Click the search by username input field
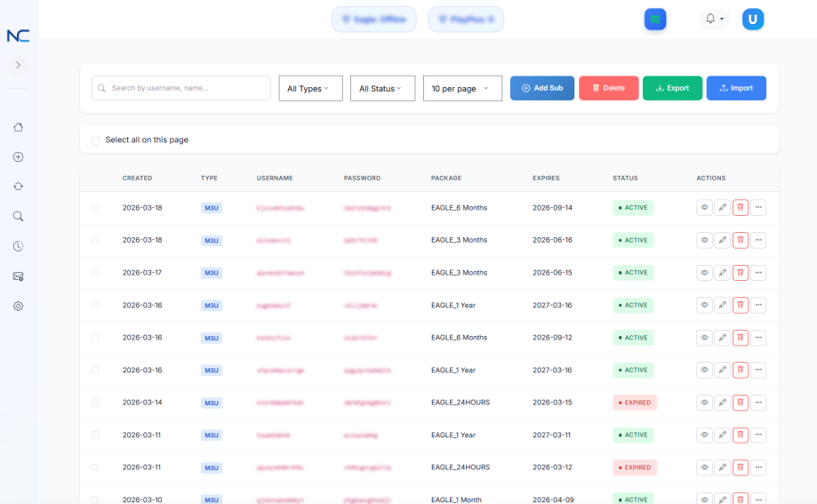Image resolution: width=817 pixels, height=504 pixels. coord(181,88)
